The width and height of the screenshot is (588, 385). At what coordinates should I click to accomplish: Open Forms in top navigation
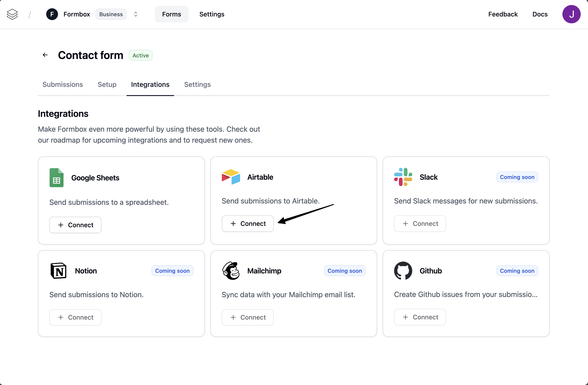(172, 14)
